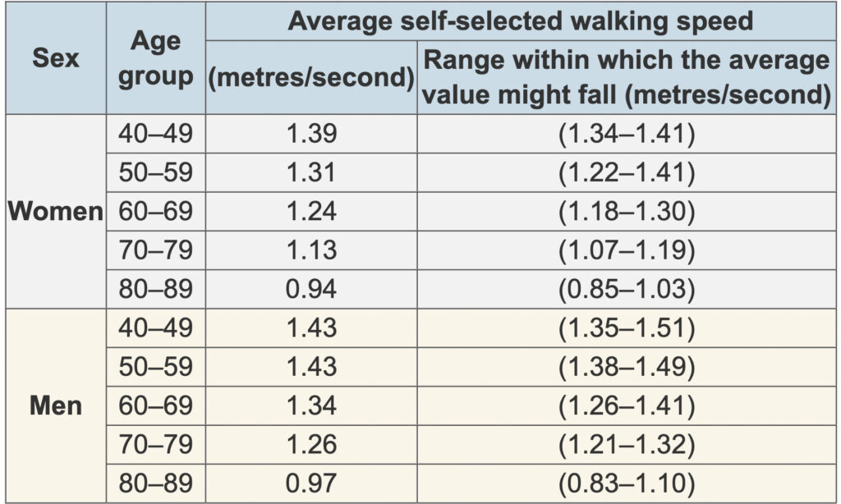Click the Men row group label
The image size is (841, 504).
(x=55, y=405)
